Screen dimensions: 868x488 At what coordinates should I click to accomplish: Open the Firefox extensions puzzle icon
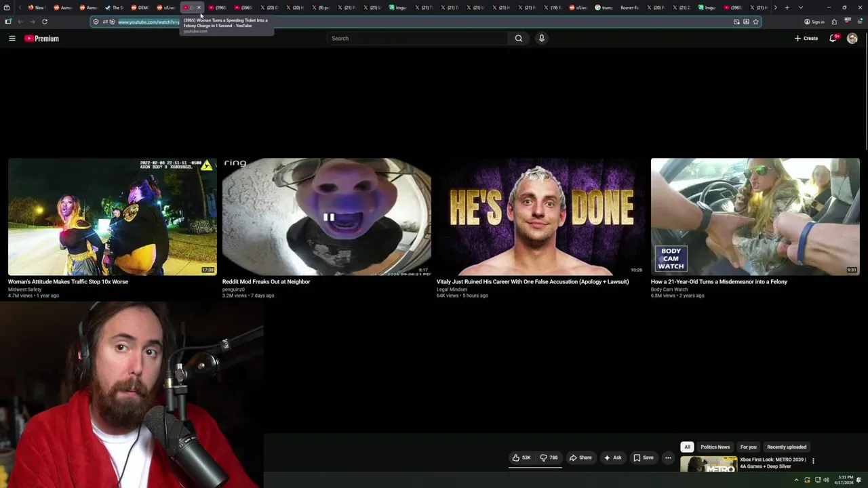pyautogui.click(x=834, y=22)
